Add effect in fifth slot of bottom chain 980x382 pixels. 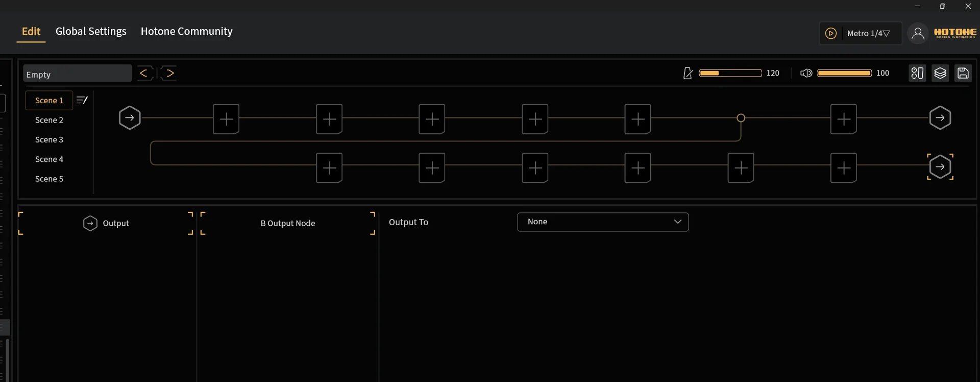741,168
